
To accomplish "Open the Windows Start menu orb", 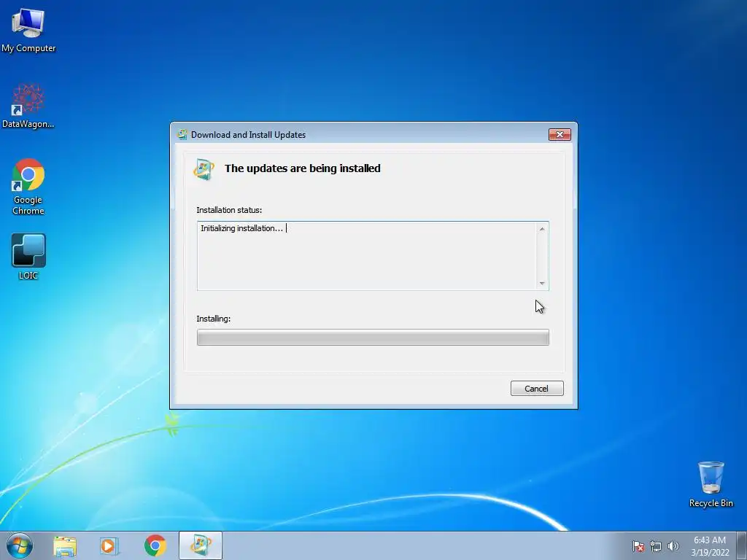I will coord(20,545).
